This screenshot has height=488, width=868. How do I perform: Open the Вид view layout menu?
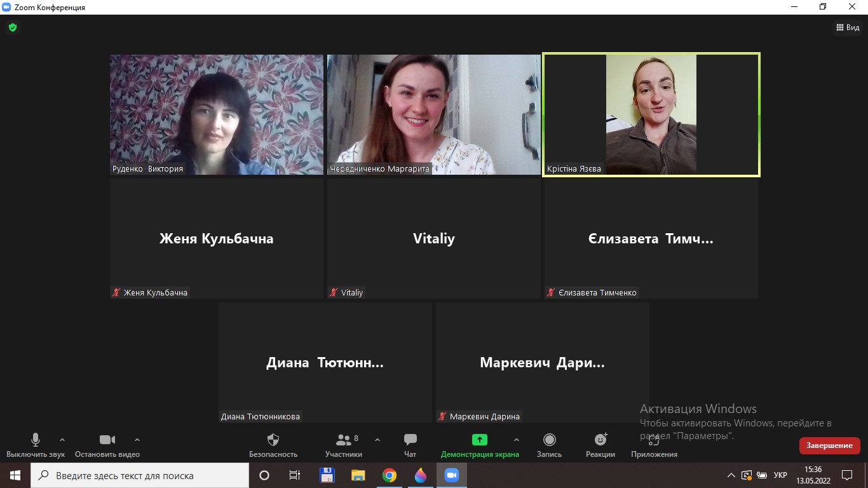(847, 27)
